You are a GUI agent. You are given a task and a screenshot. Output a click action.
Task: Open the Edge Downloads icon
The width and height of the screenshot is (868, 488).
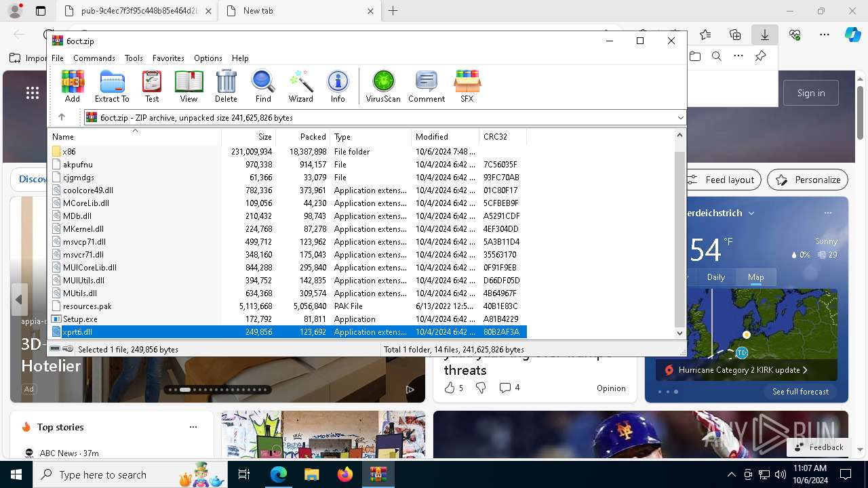click(764, 35)
